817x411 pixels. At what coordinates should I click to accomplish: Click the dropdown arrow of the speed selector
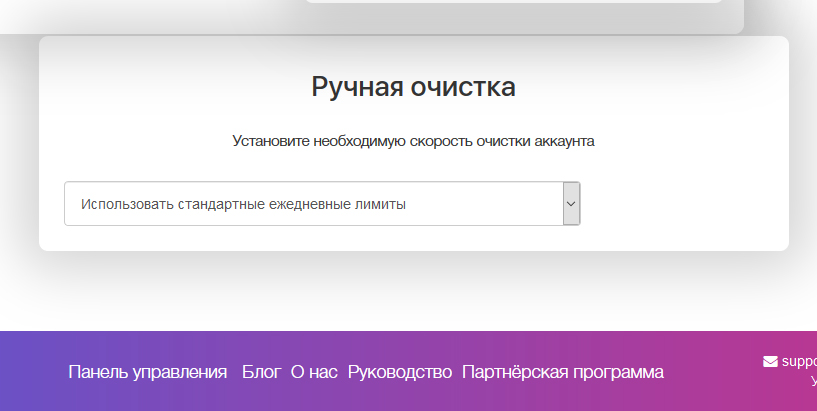point(571,203)
